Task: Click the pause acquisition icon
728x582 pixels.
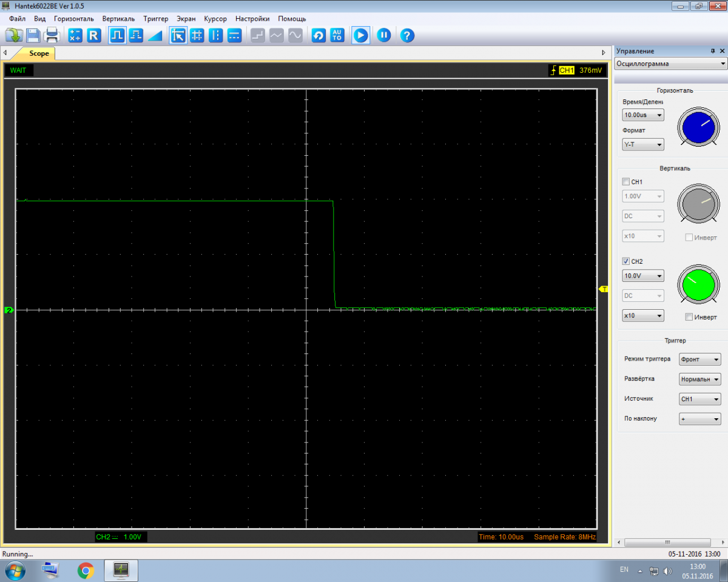Action: pos(383,35)
